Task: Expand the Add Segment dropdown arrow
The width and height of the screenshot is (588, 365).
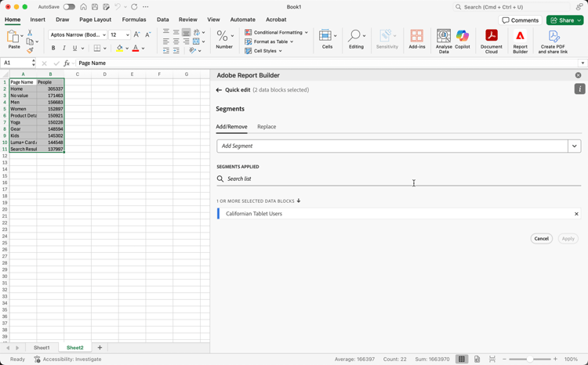Action: coord(574,146)
